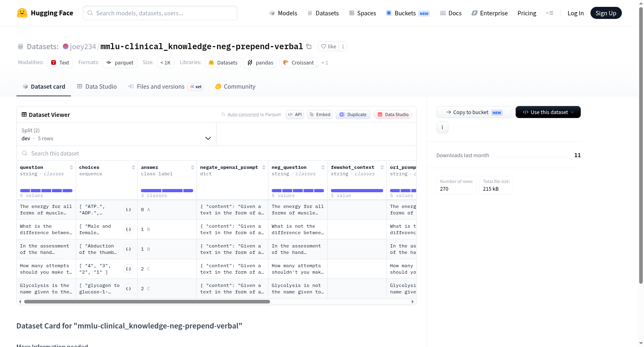Open the Pricing page

[527, 13]
